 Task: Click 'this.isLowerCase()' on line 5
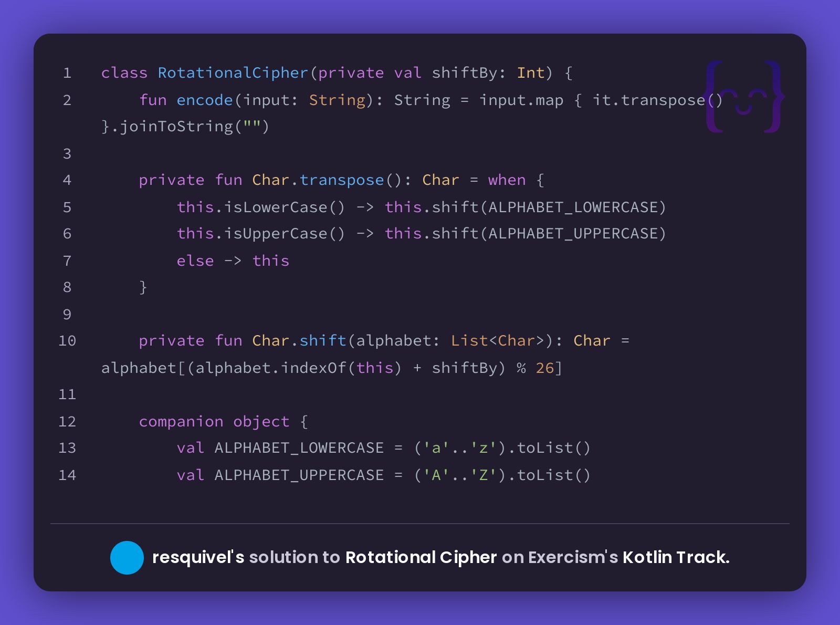tap(261, 207)
